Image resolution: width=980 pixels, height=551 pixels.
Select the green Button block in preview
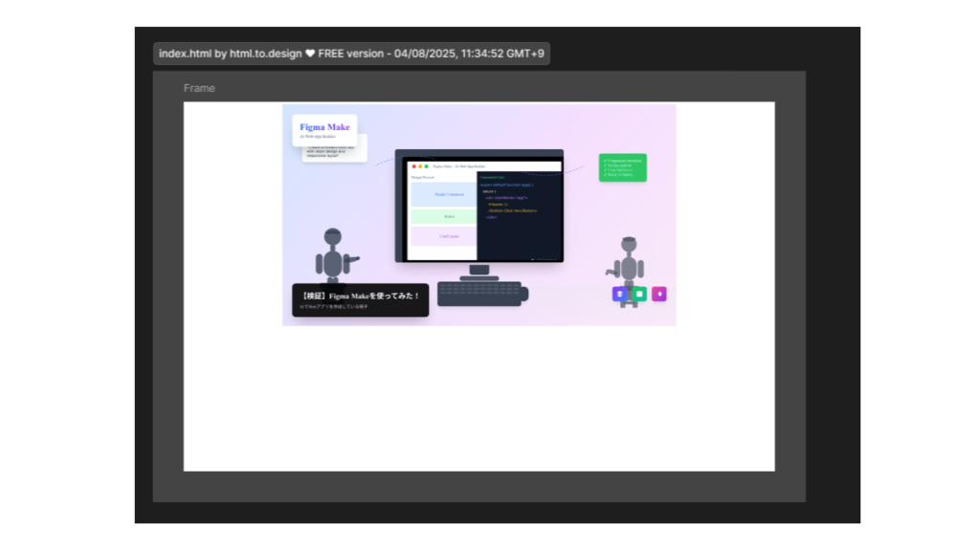point(443,217)
